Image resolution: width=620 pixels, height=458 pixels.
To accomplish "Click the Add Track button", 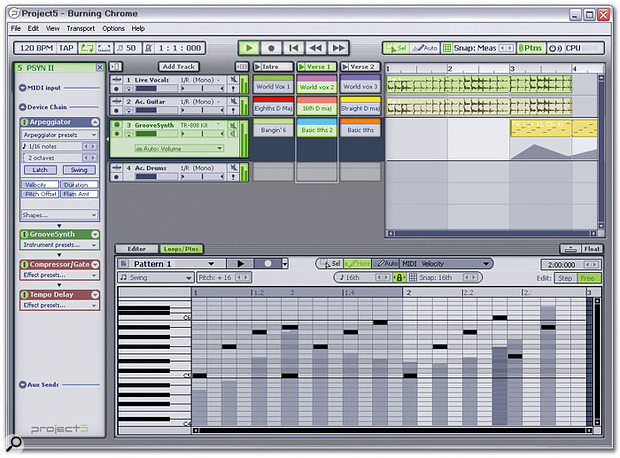I will coord(179,67).
